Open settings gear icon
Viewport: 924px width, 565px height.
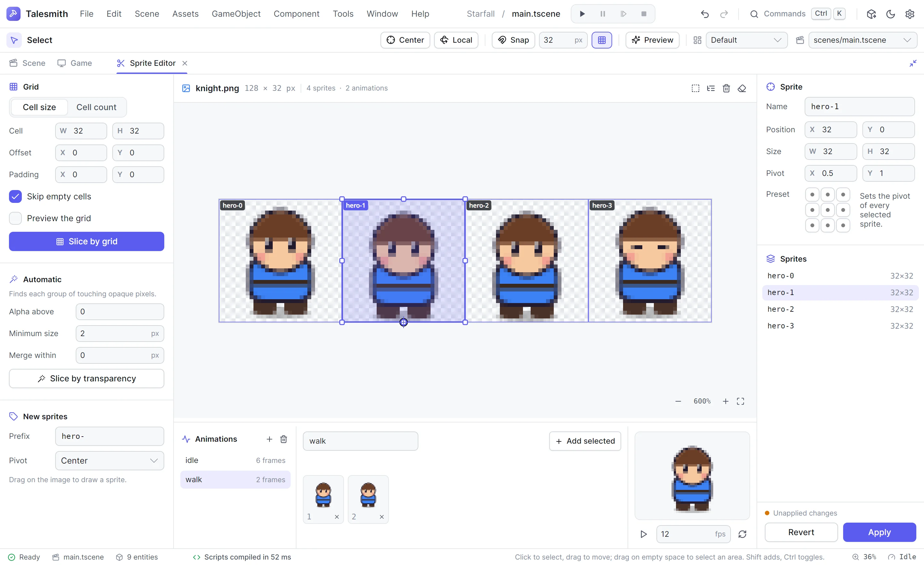[x=909, y=14]
